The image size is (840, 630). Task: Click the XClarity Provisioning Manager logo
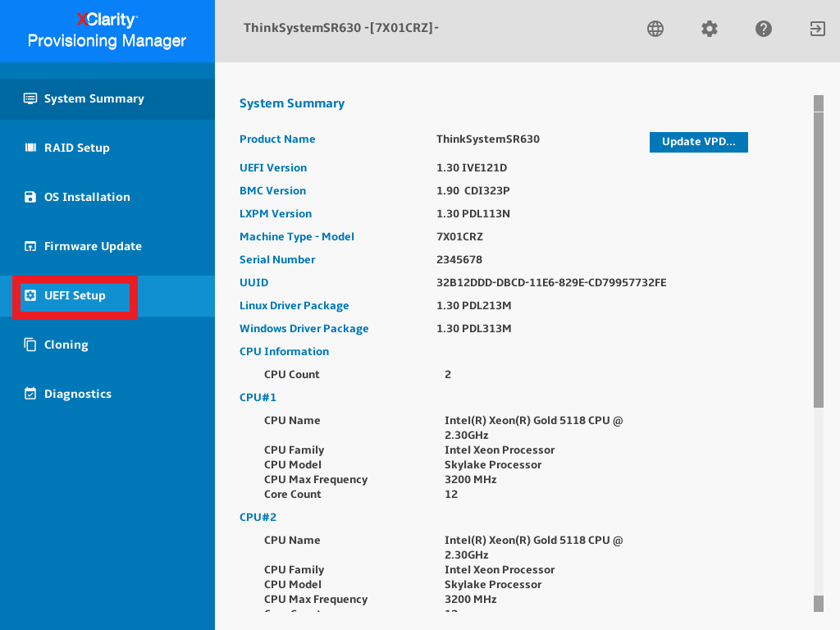107,30
